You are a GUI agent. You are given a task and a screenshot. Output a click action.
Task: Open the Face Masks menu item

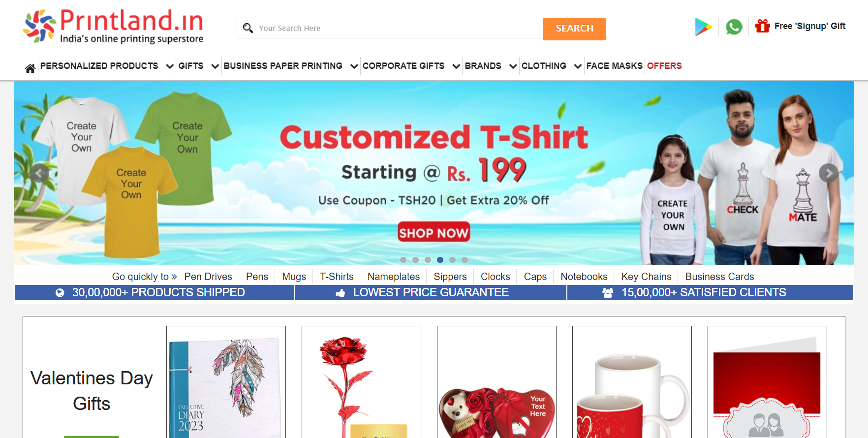[x=615, y=66]
